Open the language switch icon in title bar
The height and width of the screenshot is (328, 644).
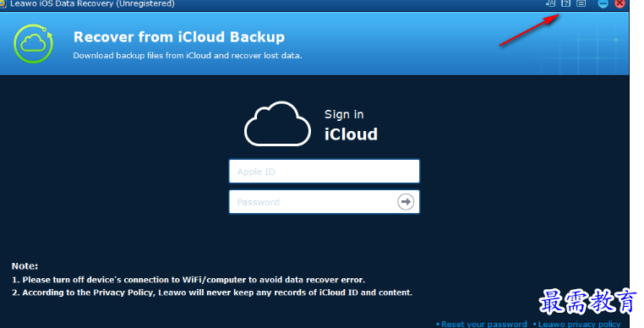point(550,3)
